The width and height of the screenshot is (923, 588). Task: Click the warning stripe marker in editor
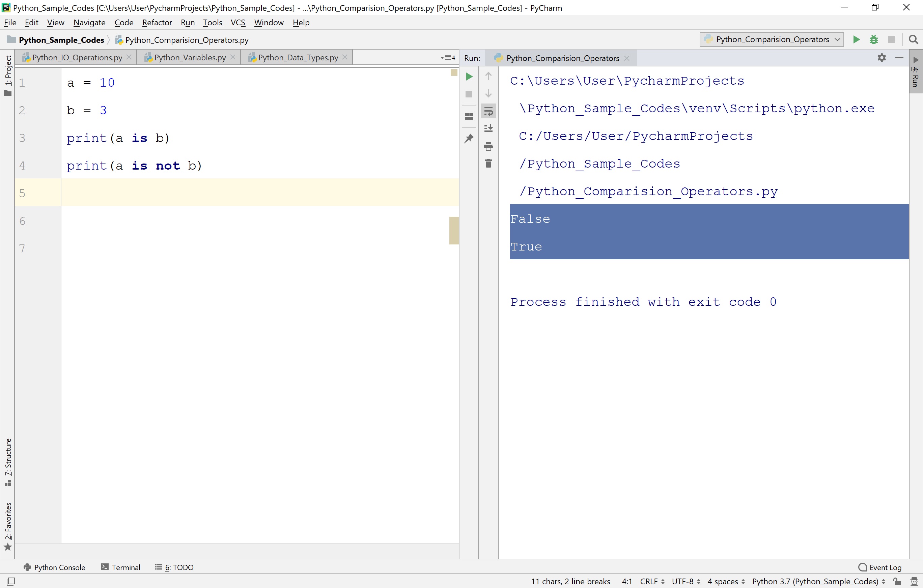pos(454,230)
